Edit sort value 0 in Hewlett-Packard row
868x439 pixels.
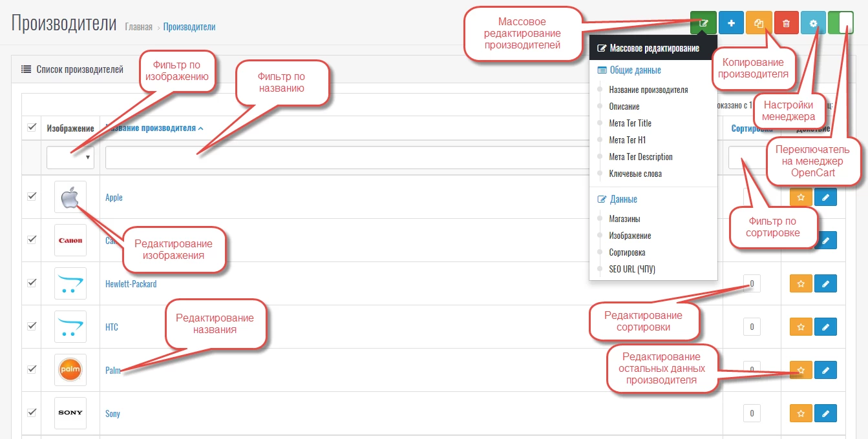coord(752,283)
